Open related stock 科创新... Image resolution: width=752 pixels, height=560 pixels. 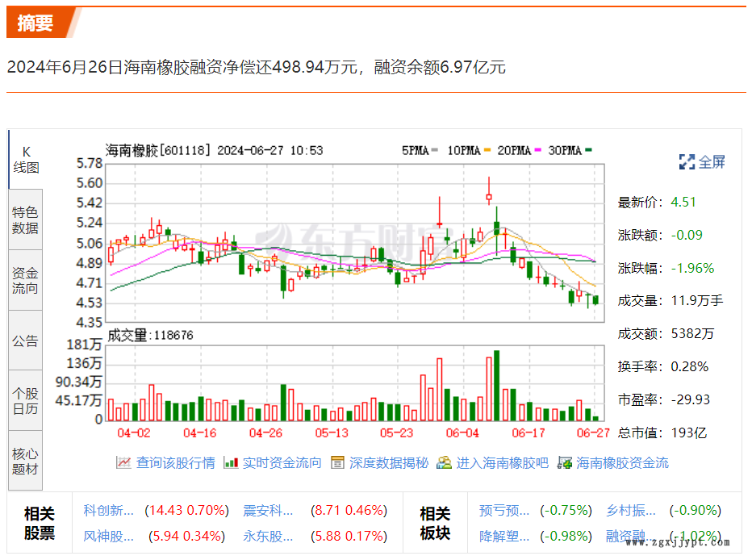pyautogui.click(x=108, y=510)
